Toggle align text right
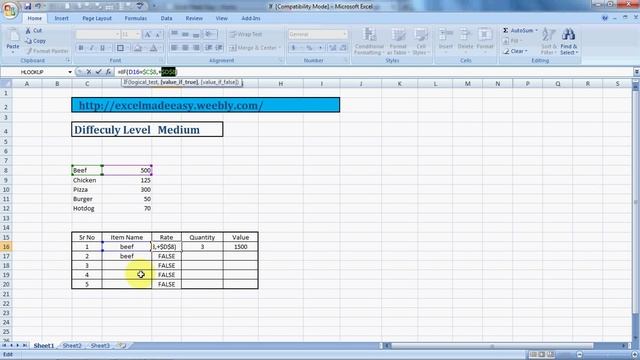Image resolution: width=640 pixels, height=360 pixels. click(x=196, y=48)
